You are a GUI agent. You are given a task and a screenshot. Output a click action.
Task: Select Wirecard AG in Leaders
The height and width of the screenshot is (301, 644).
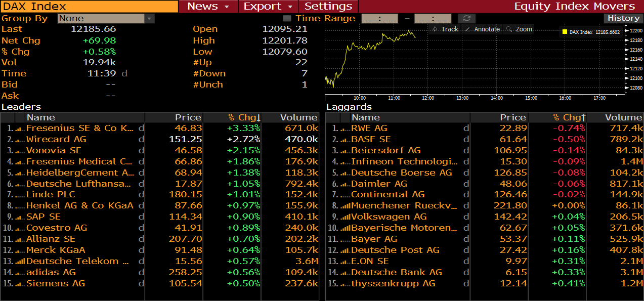(56, 140)
